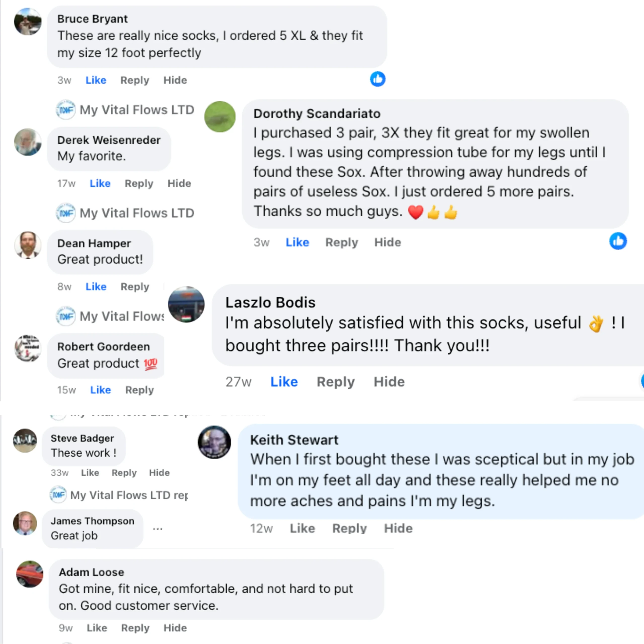Click the thumbs-up reaction on Bruce Bryant's comment
The height and width of the screenshot is (644, 644).
tap(377, 79)
